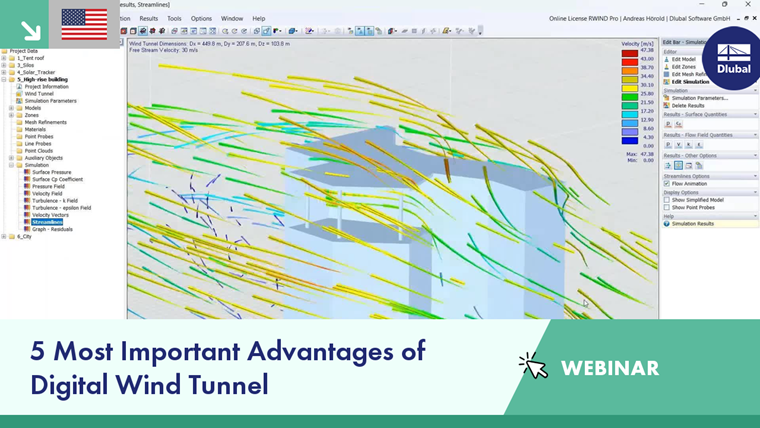Click the active streamlines icon in Other Options
760x428 pixels.
point(678,166)
